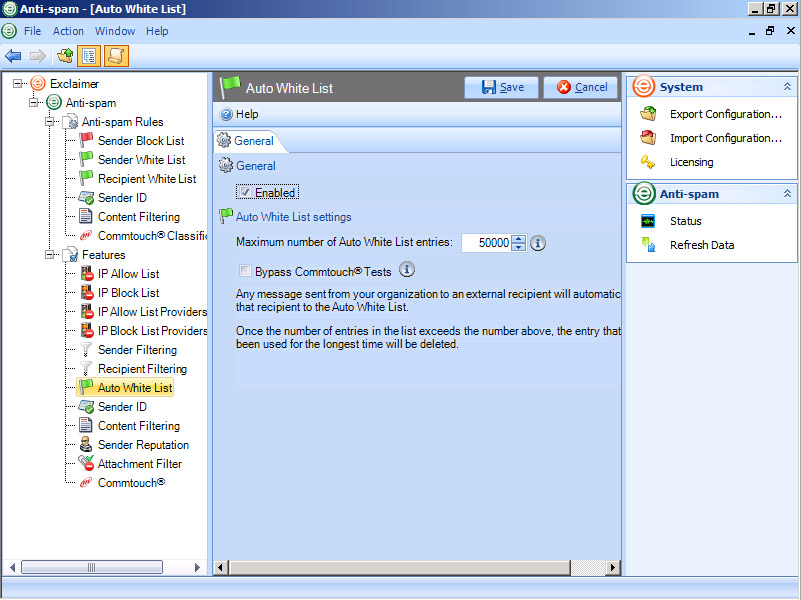The image size is (801, 600).
Task: Click the settings pane horizontal scrollbar thumb
Action: [x=400, y=567]
